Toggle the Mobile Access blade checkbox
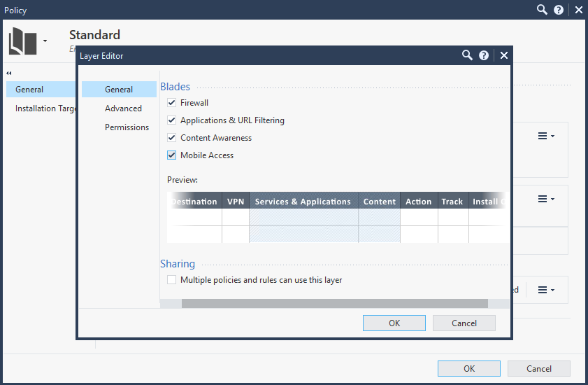Screen dimensions: 588x385 [x=172, y=155]
